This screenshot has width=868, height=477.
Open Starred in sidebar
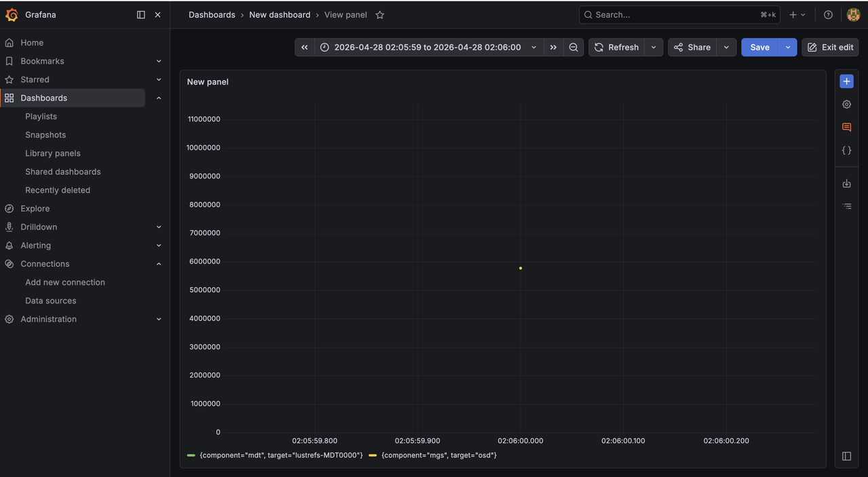pyautogui.click(x=35, y=79)
